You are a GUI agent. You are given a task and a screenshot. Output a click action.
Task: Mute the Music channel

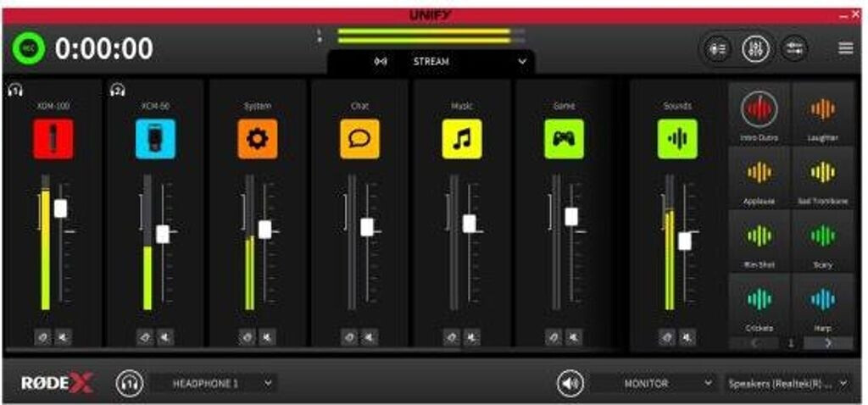[471, 337]
